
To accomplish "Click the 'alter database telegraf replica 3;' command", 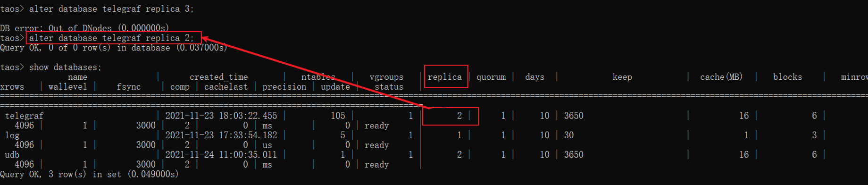I will 111,9.
